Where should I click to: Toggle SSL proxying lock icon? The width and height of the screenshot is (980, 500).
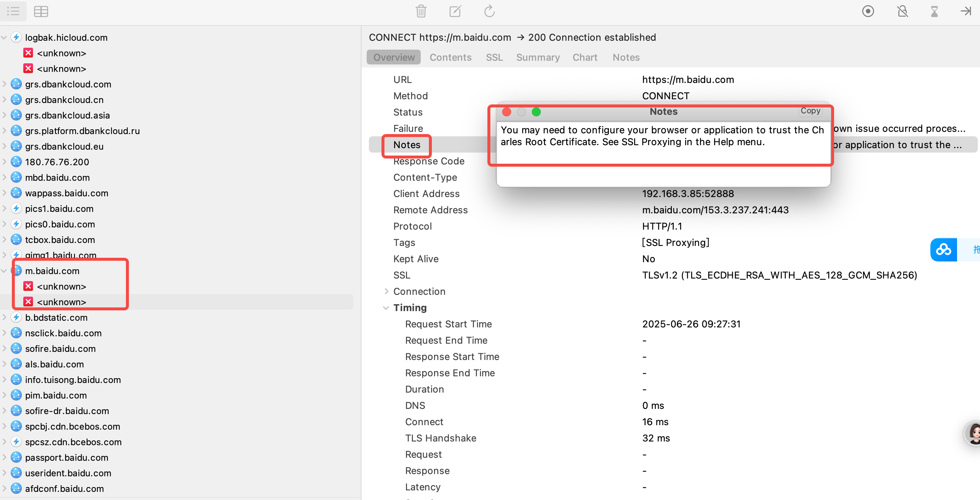(902, 11)
